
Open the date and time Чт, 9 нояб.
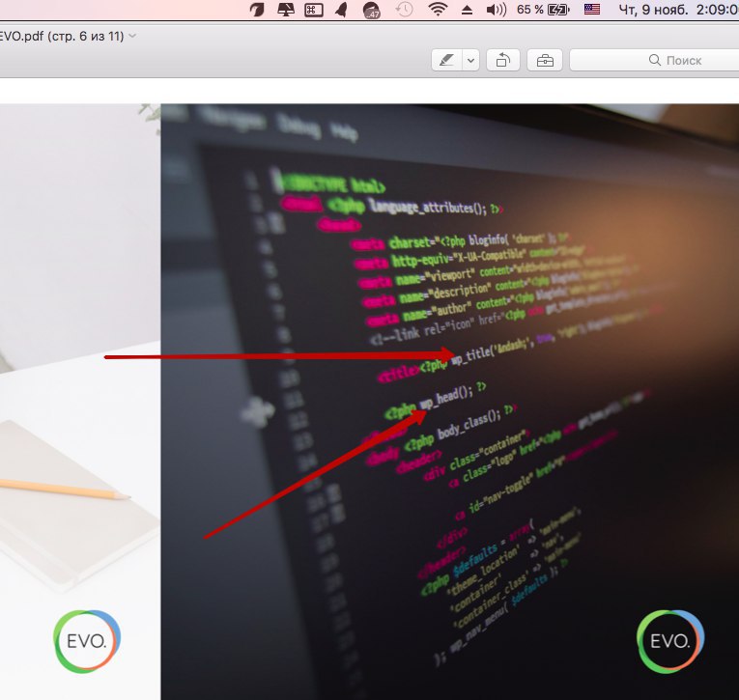(679, 10)
